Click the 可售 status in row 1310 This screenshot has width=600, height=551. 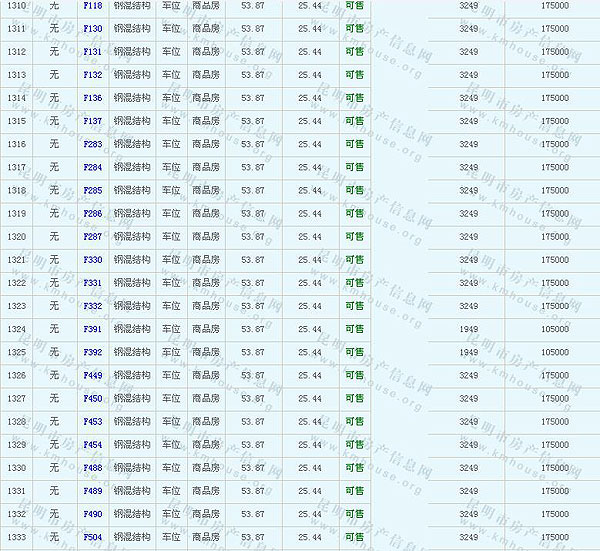354,6
